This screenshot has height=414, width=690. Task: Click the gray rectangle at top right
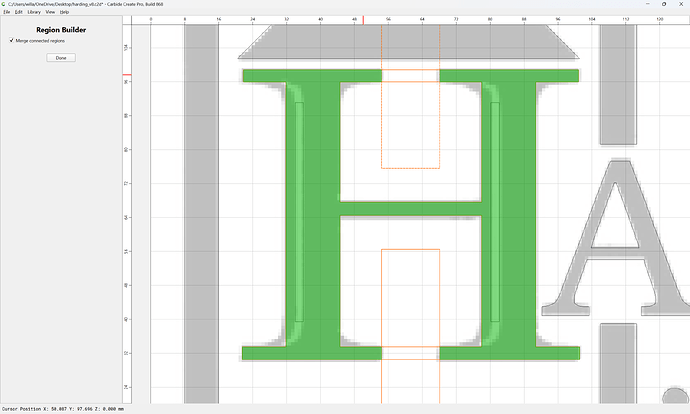pos(618,84)
